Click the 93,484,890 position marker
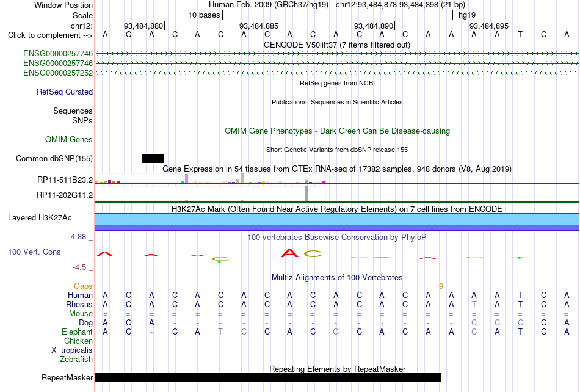 pos(374,26)
